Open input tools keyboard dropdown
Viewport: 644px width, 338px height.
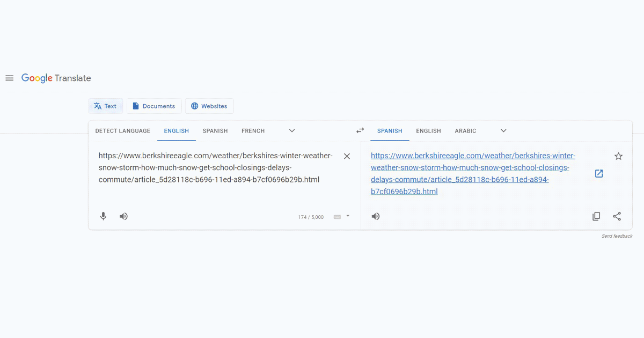pos(347,216)
